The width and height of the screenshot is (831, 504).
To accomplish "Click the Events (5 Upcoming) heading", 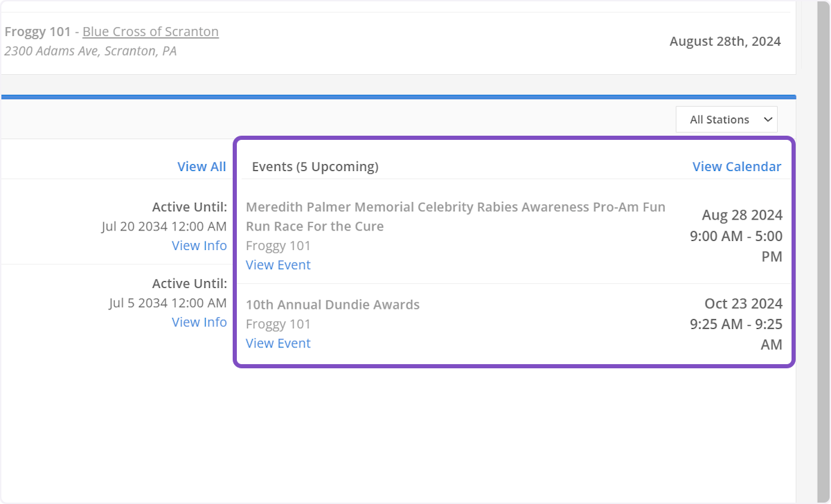I will [x=315, y=167].
